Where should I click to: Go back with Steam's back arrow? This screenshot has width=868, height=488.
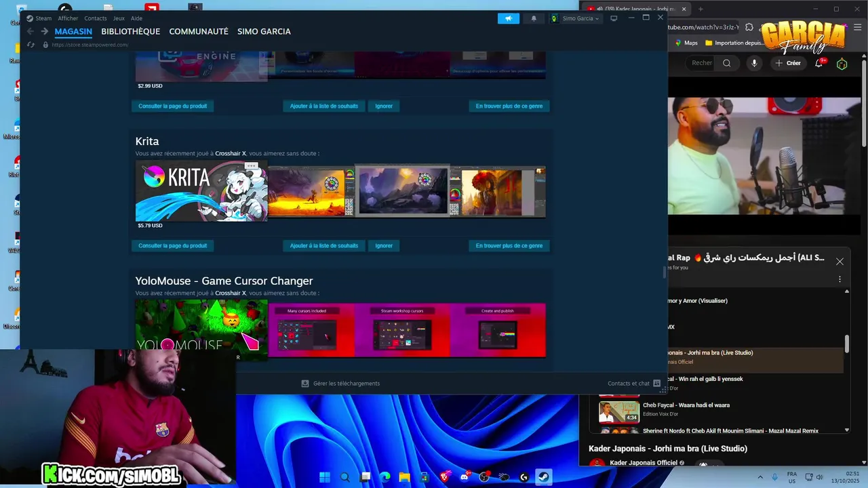31,31
